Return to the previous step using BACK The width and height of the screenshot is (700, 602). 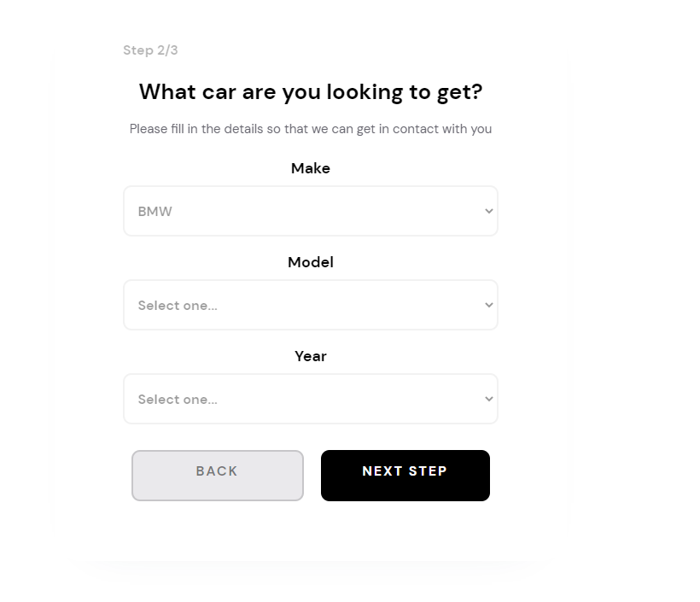(x=218, y=475)
